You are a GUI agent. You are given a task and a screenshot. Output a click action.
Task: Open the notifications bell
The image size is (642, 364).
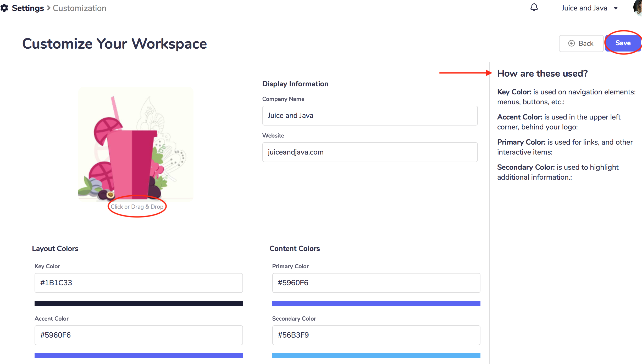[534, 7]
